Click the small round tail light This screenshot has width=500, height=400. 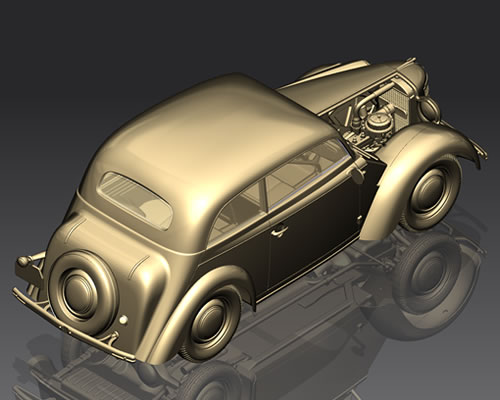point(124,320)
